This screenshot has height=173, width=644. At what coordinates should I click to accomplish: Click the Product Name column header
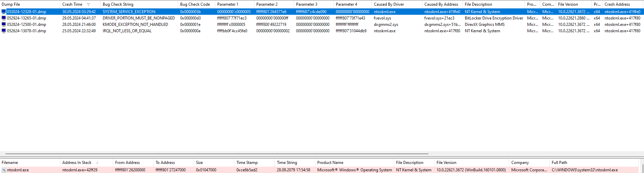pos(354,163)
